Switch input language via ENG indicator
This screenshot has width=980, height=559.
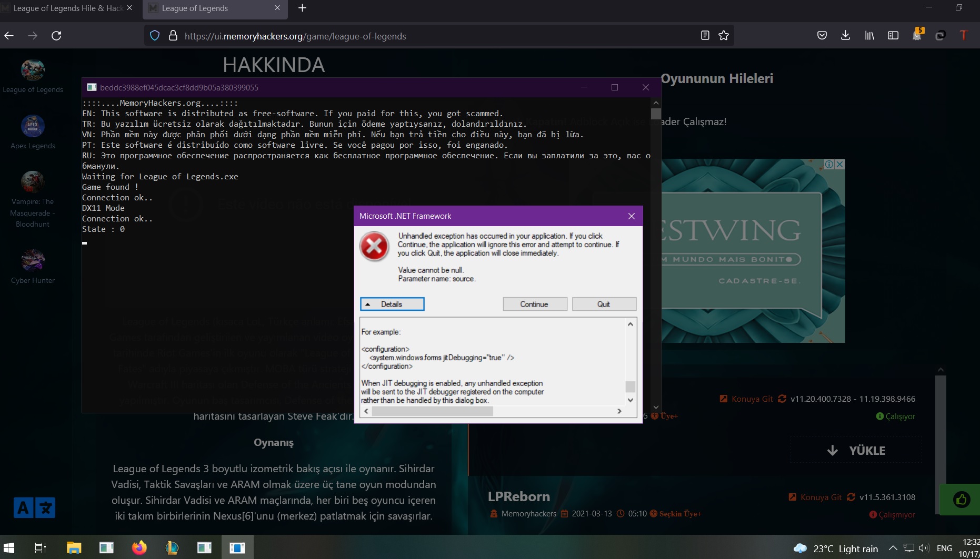click(x=944, y=548)
